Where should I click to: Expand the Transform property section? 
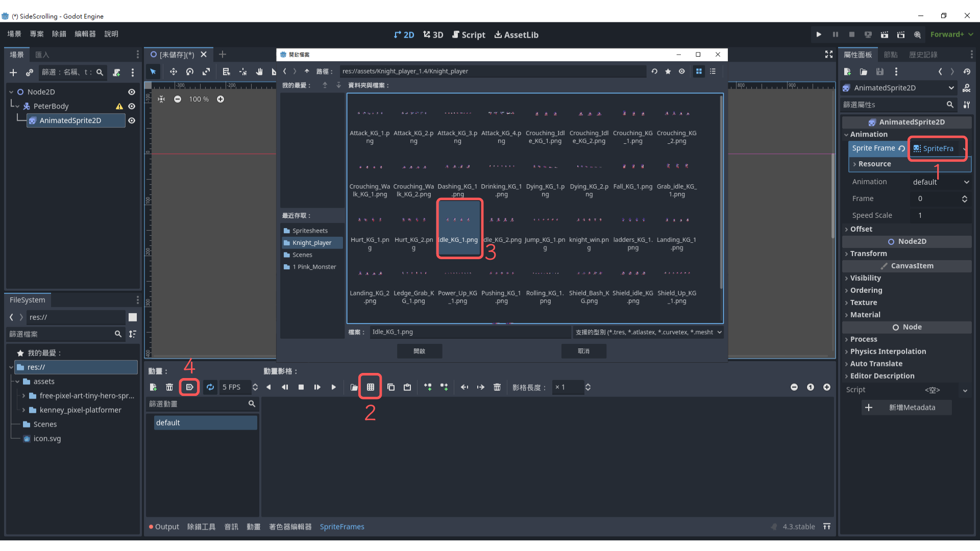pyautogui.click(x=868, y=254)
